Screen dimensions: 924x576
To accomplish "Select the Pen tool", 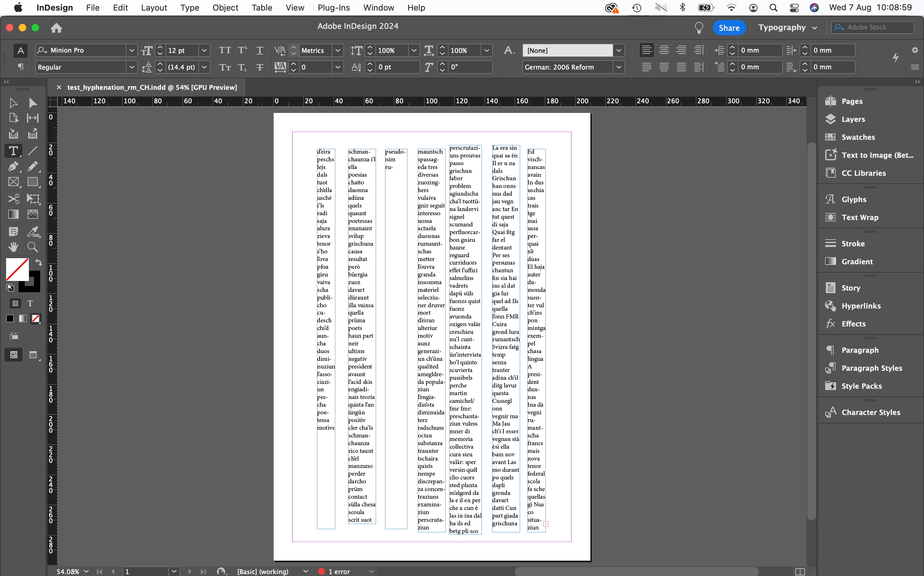I will tap(13, 166).
